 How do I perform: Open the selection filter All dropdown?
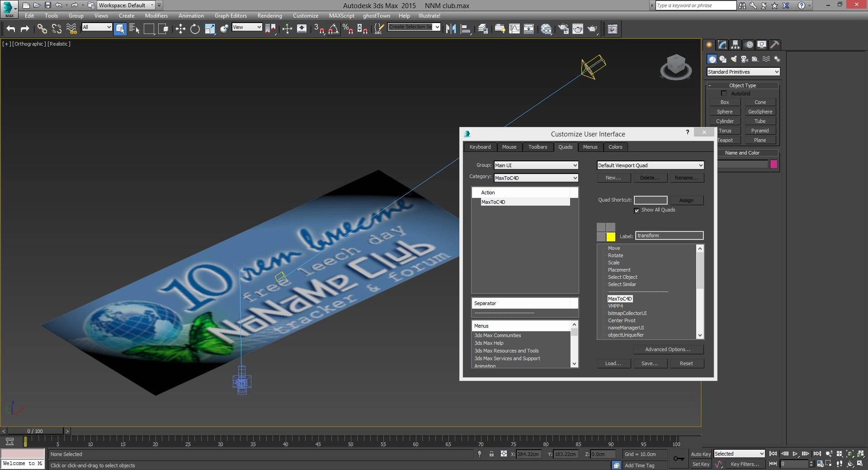coord(97,27)
